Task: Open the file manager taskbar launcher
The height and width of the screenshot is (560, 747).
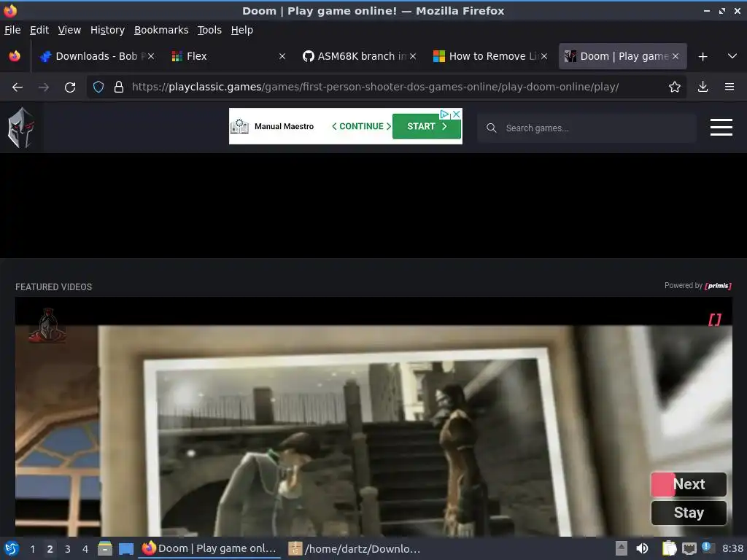Action: coord(105,548)
